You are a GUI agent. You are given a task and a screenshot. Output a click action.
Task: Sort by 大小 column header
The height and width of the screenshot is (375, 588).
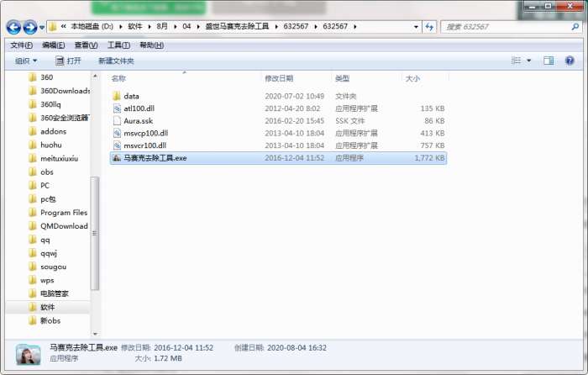(x=412, y=78)
